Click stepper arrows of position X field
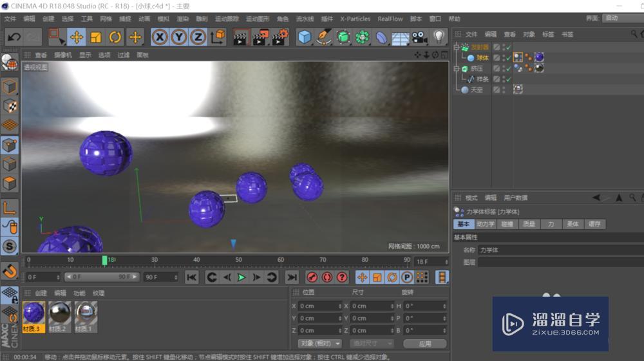The image size is (644, 361). pyautogui.click(x=339, y=306)
